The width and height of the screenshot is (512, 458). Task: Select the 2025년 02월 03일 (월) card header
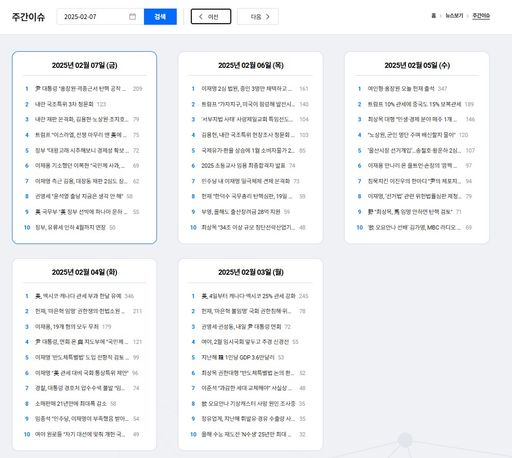(x=251, y=272)
